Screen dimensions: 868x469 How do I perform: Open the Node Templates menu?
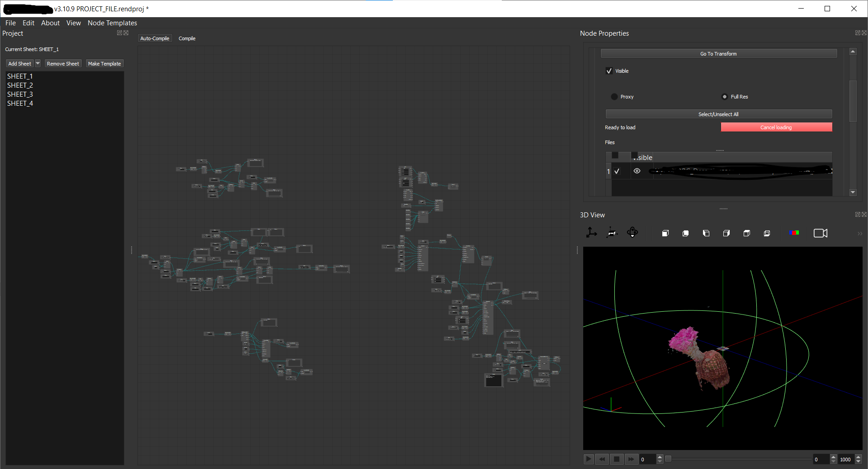112,23
